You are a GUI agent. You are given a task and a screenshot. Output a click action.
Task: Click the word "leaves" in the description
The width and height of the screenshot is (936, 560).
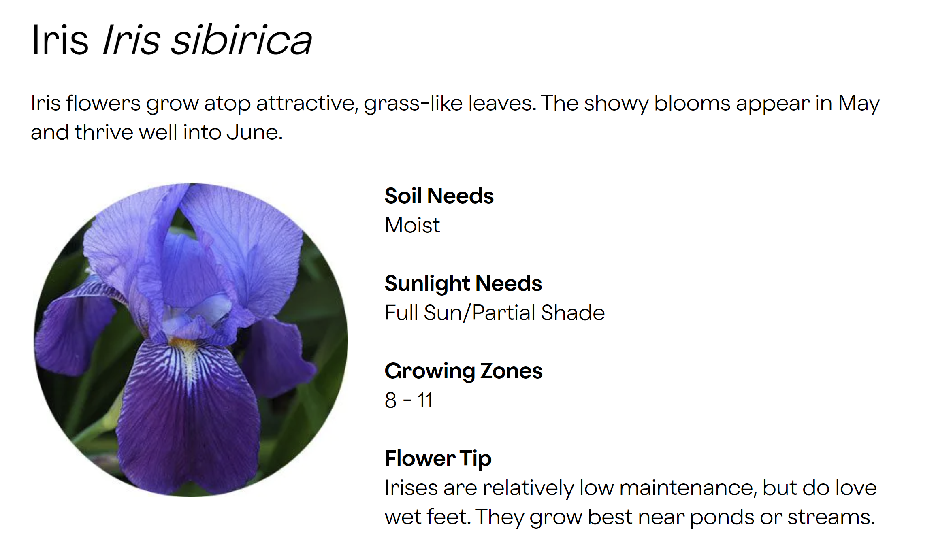[502, 103]
